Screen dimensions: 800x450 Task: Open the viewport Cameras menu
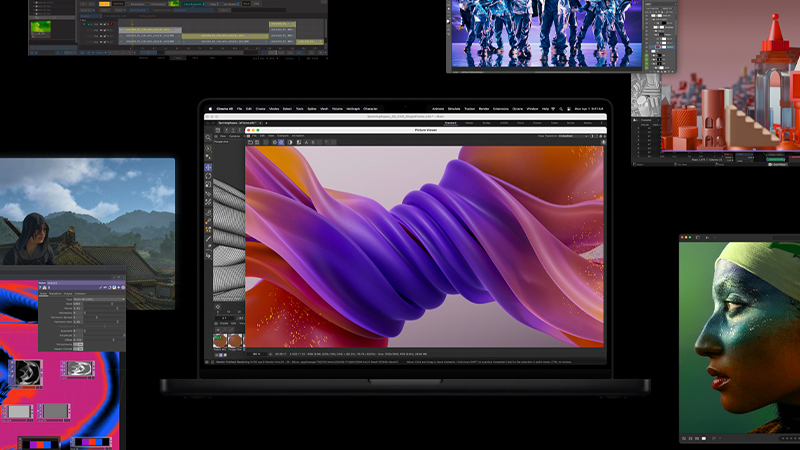234,136
